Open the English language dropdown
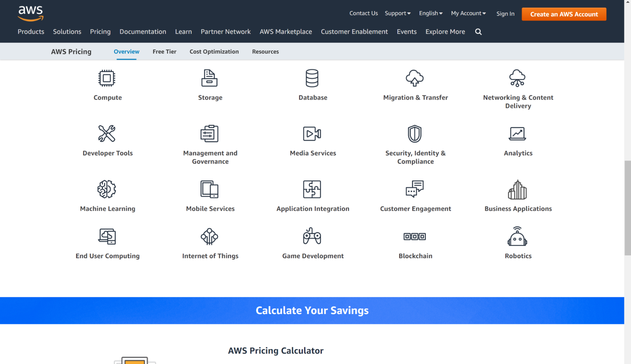 click(x=431, y=13)
